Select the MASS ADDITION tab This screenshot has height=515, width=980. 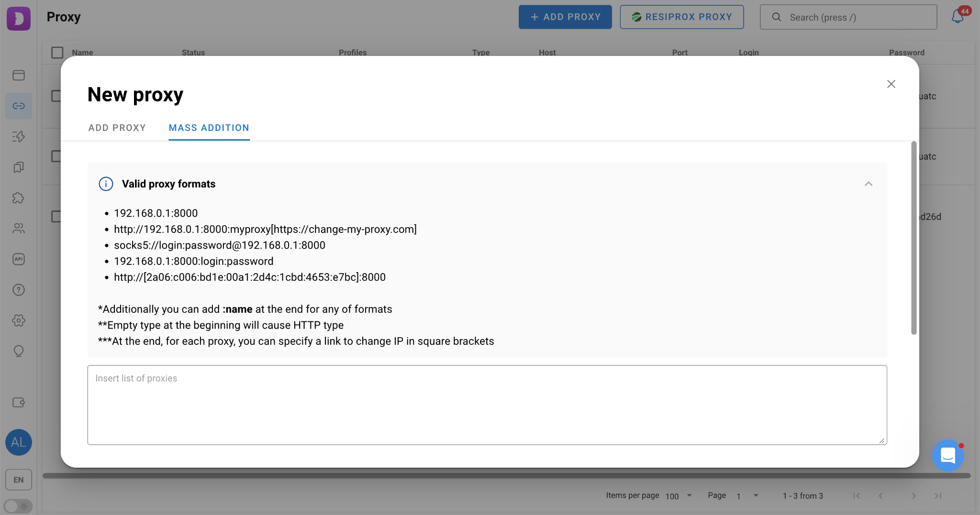point(209,128)
